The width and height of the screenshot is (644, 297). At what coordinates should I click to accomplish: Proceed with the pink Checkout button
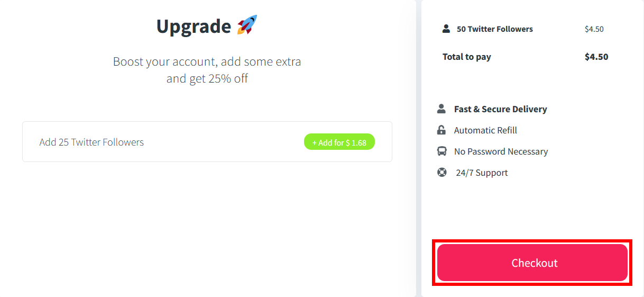(532, 263)
